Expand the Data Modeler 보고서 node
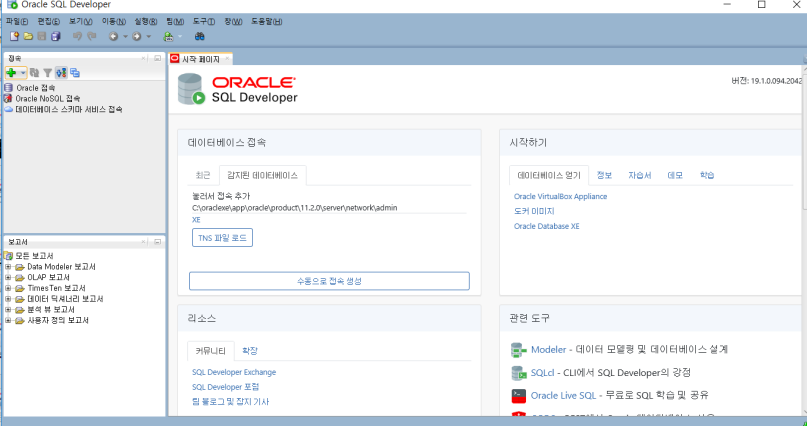The height and width of the screenshot is (426, 807). point(8,267)
